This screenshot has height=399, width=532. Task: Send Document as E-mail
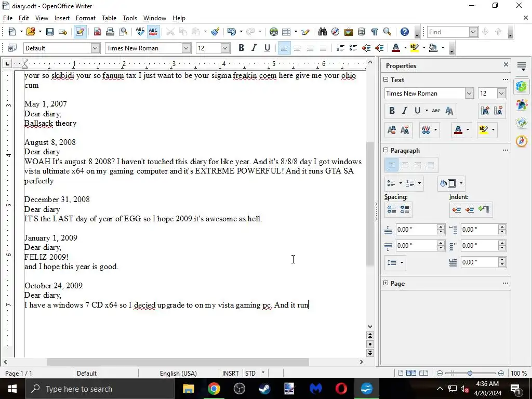pyautogui.click(x=63, y=32)
